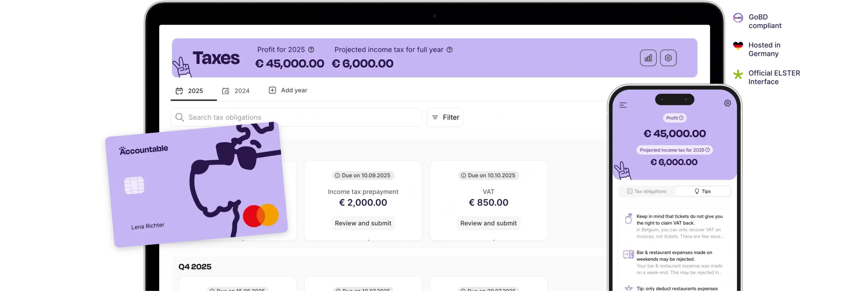Image resolution: width=868 pixels, height=291 pixels.
Task: Click the € 850.00 VAT amount
Action: (488, 203)
